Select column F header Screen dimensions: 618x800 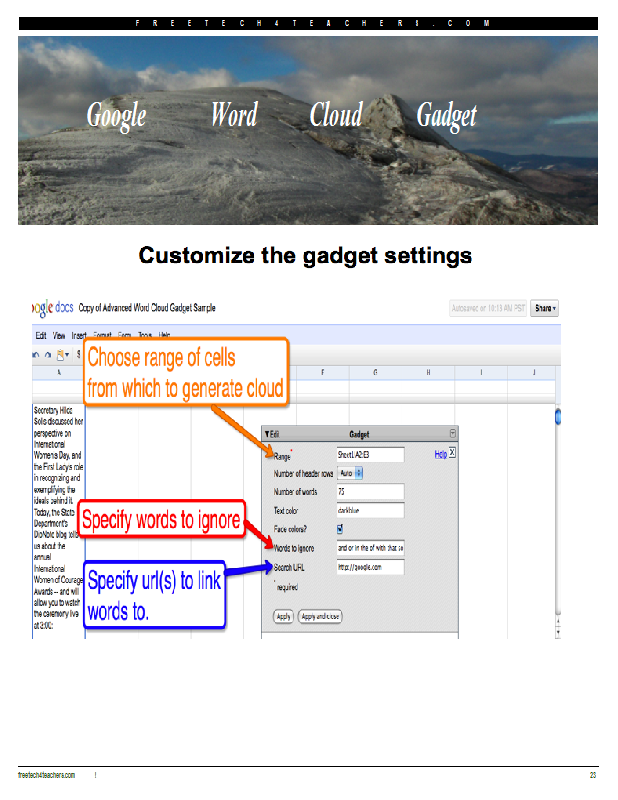click(323, 372)
